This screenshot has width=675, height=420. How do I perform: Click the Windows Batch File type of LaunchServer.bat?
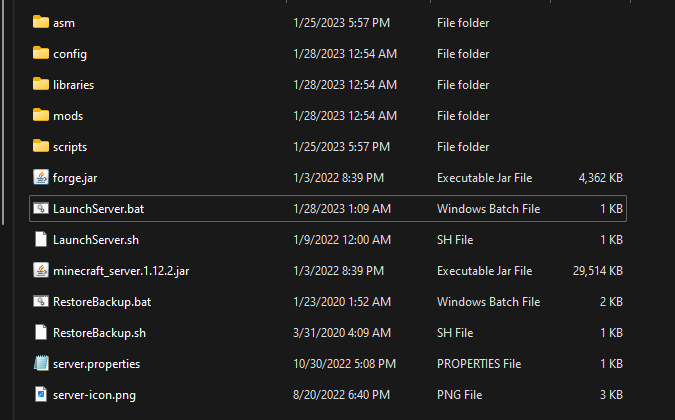(489, 209)
